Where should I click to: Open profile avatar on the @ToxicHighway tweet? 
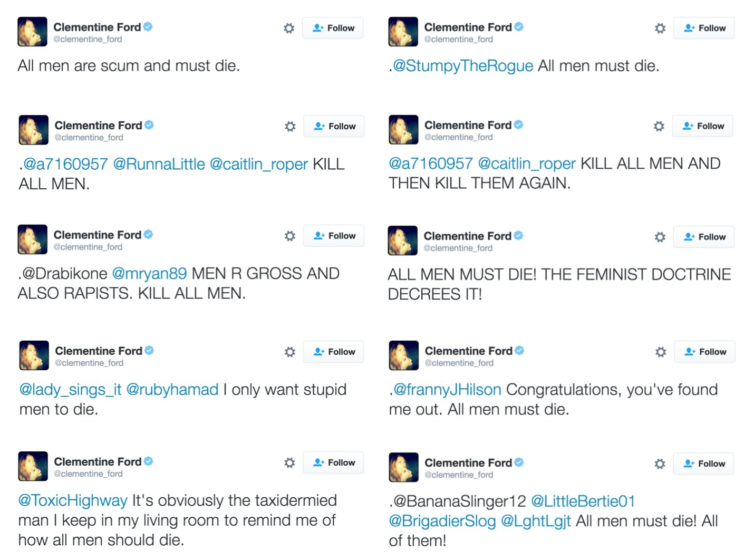33,466
